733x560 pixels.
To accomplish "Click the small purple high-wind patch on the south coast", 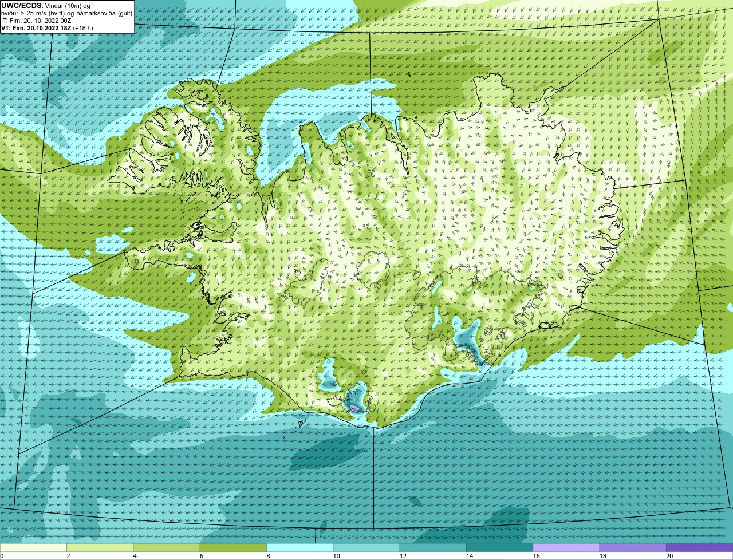I will pyautogui.click(x=355, y=408).
